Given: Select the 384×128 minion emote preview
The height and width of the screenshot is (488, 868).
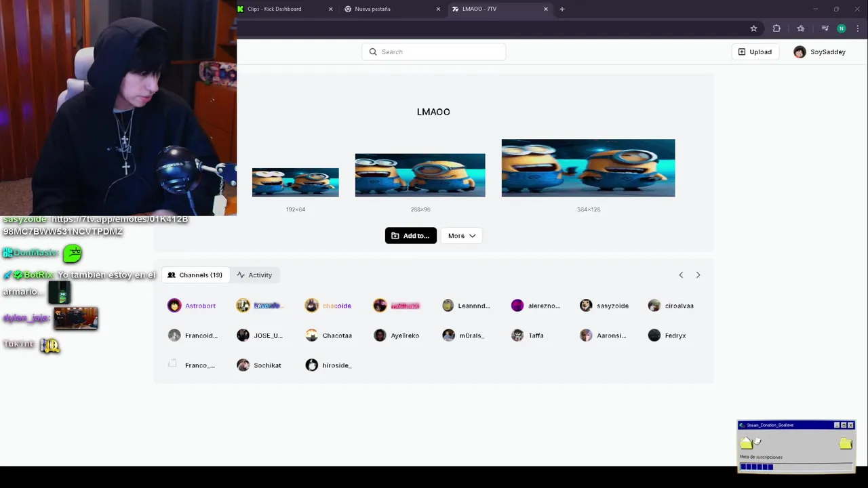Looking at the screenshot, I should point(589,168).
